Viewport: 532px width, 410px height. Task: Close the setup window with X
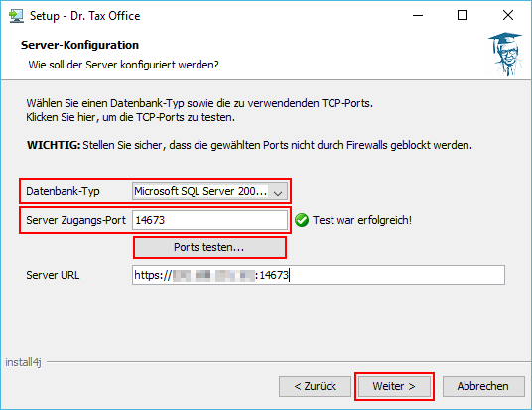[508, 15]
